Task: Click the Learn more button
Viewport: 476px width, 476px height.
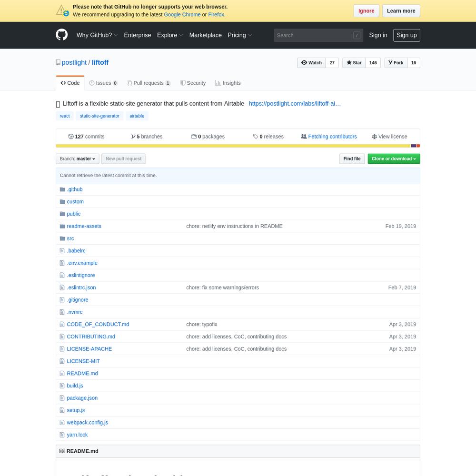Action: click(x=401, y=11)
